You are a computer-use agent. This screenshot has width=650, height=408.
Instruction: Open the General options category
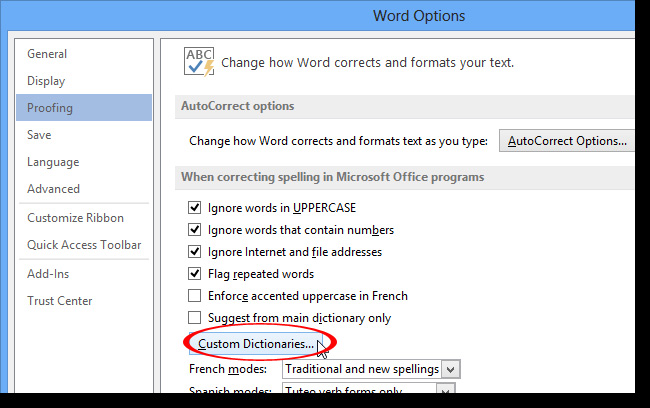click(47, 54)
